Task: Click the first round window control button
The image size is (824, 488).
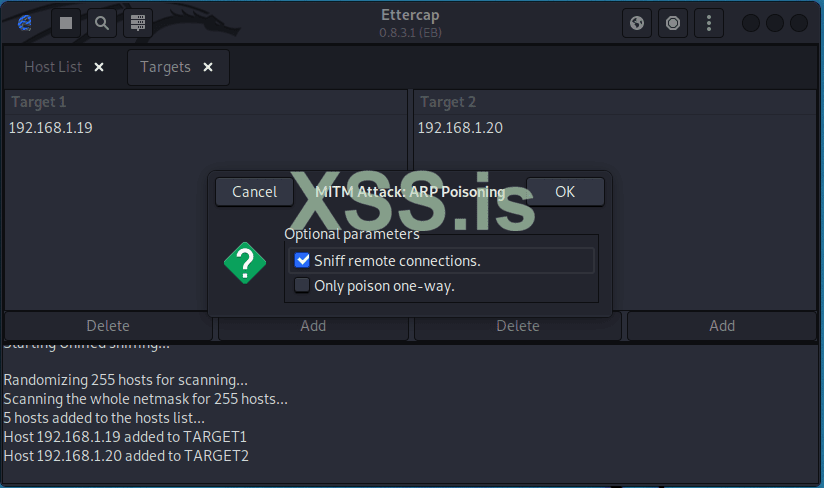Action: coord(750,23)
